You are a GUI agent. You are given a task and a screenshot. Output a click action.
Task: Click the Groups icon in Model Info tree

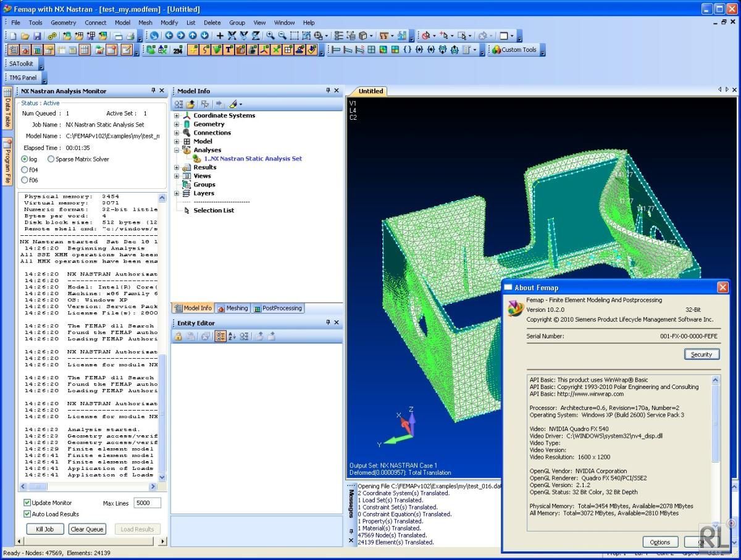click(186, 185)
